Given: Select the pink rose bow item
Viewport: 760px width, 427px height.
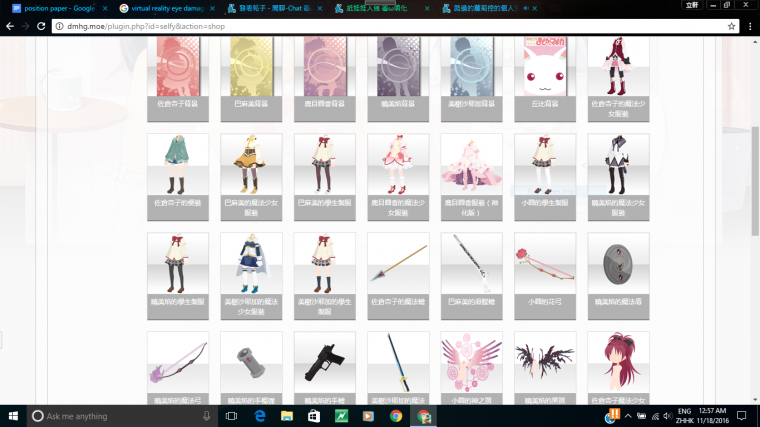Looking at the screenshot, I should [x=545, y=276].
